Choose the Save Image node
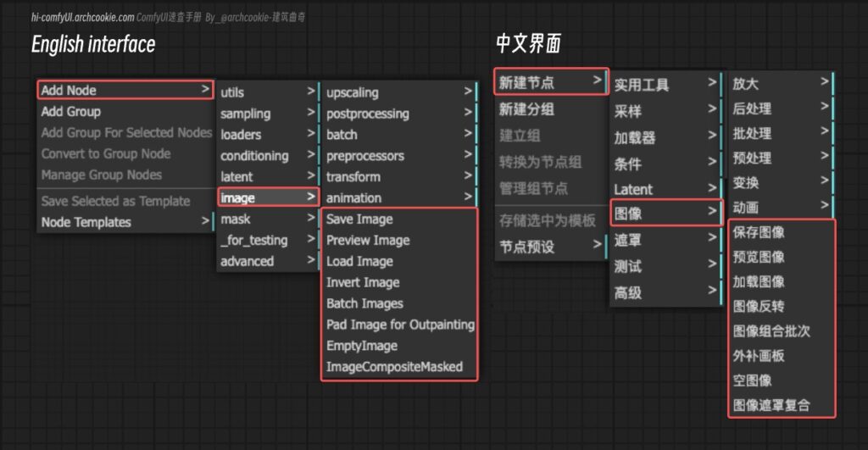Viewport: 868px width, 450px height. [x=359, y=219]
